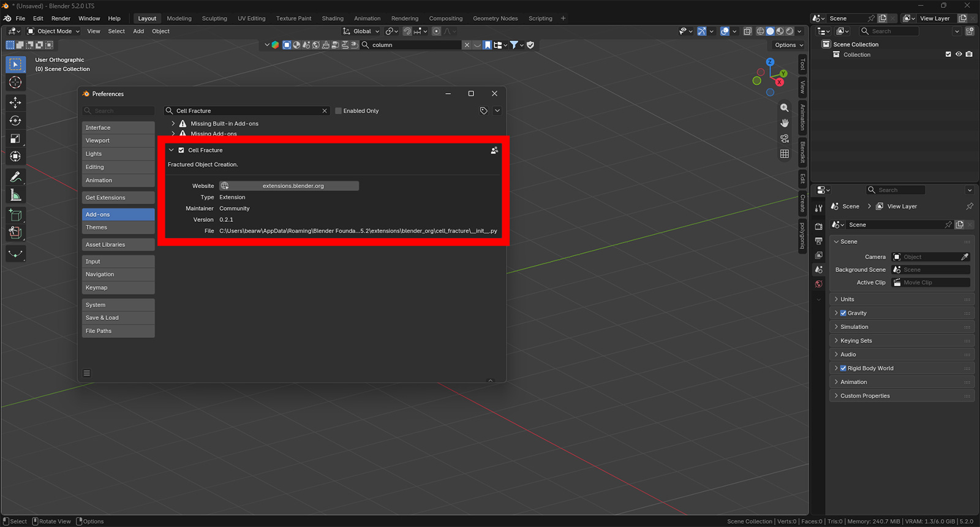Switch to the Shading workspace tab
The width and height of the screenshot is (980, 527).
tap(333, 18)
